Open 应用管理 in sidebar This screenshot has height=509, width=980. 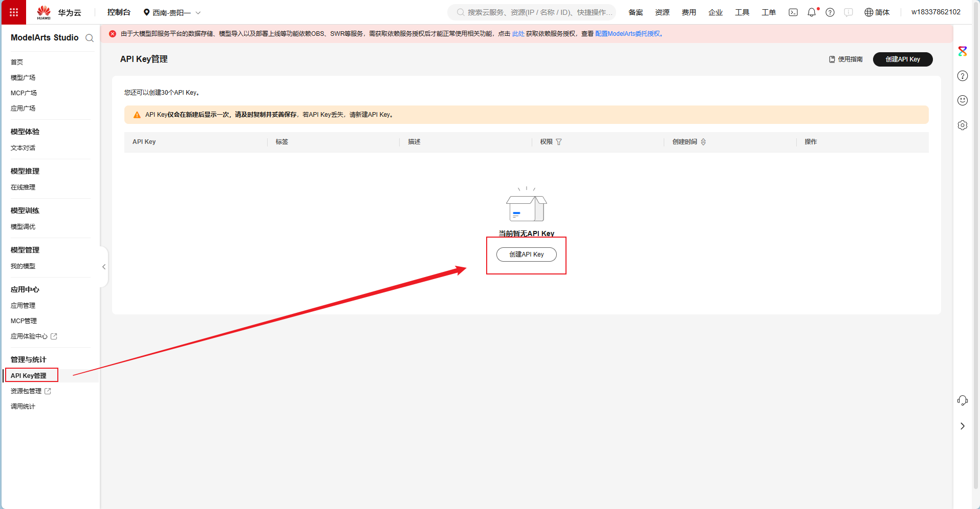point(23,305)
